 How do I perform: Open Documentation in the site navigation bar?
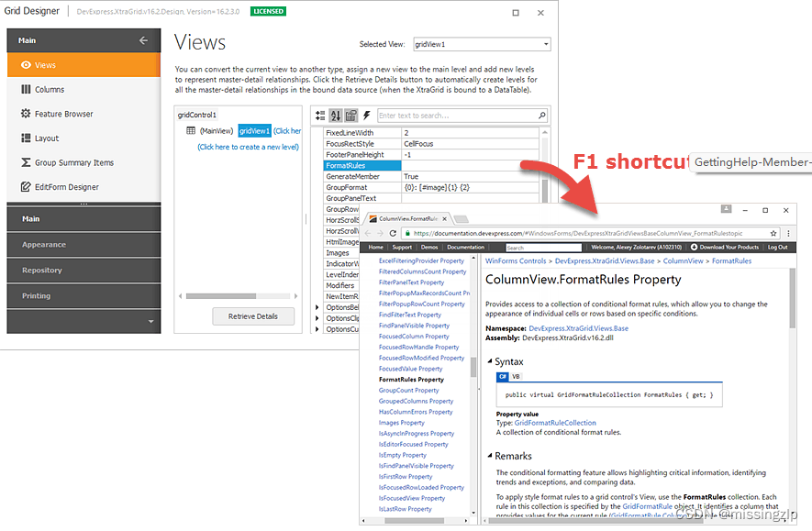point(465,248)
